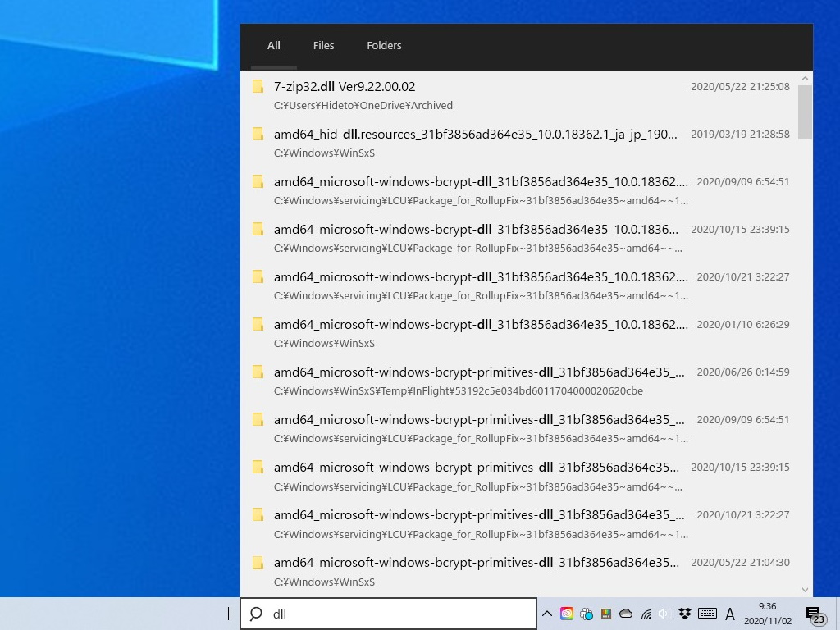Image resolution: width=840 pixels, height=630 pixels.
Task: Show hidden system tray icons
Action: (547, 614)
